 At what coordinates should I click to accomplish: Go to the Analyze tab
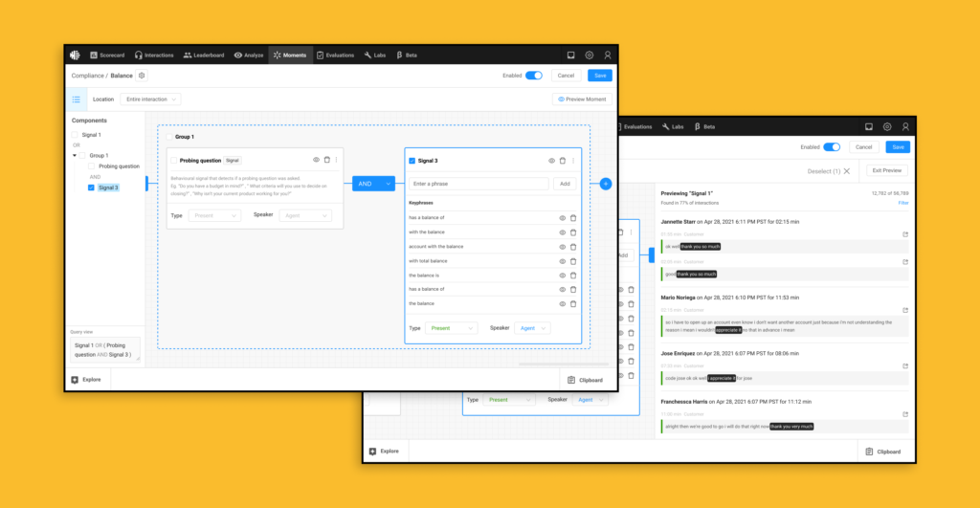point(249,55)
